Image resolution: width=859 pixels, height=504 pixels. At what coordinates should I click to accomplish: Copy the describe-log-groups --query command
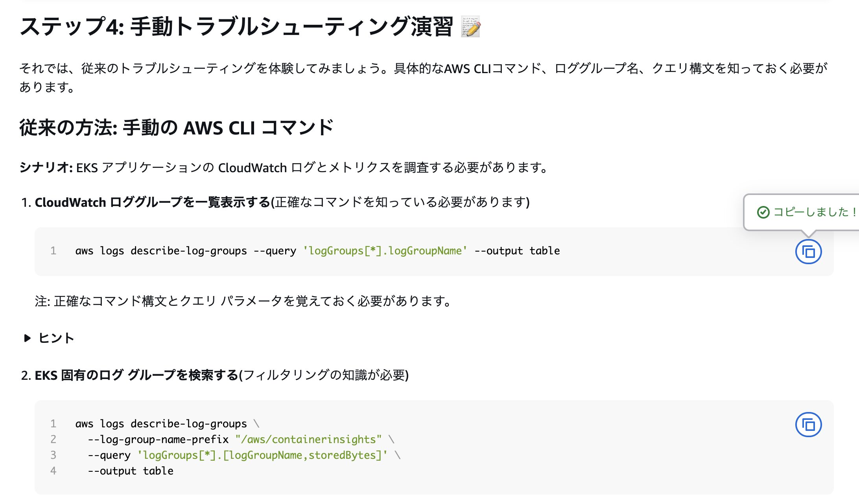808,252
